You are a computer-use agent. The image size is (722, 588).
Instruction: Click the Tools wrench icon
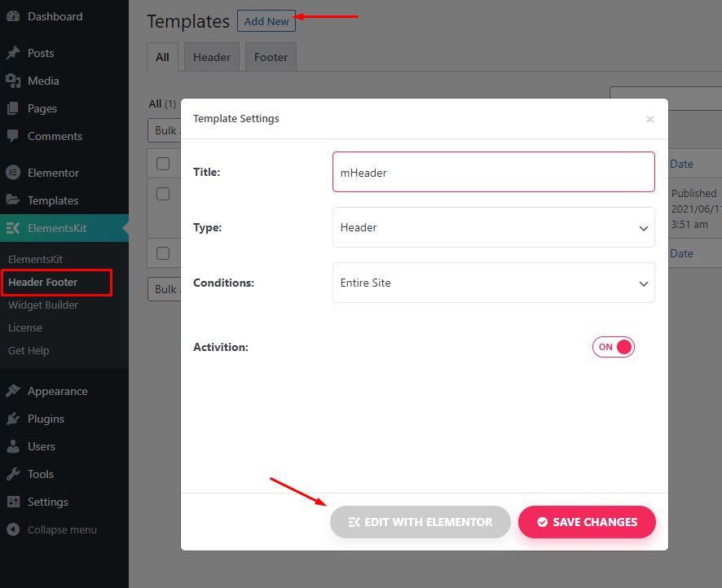13,474
